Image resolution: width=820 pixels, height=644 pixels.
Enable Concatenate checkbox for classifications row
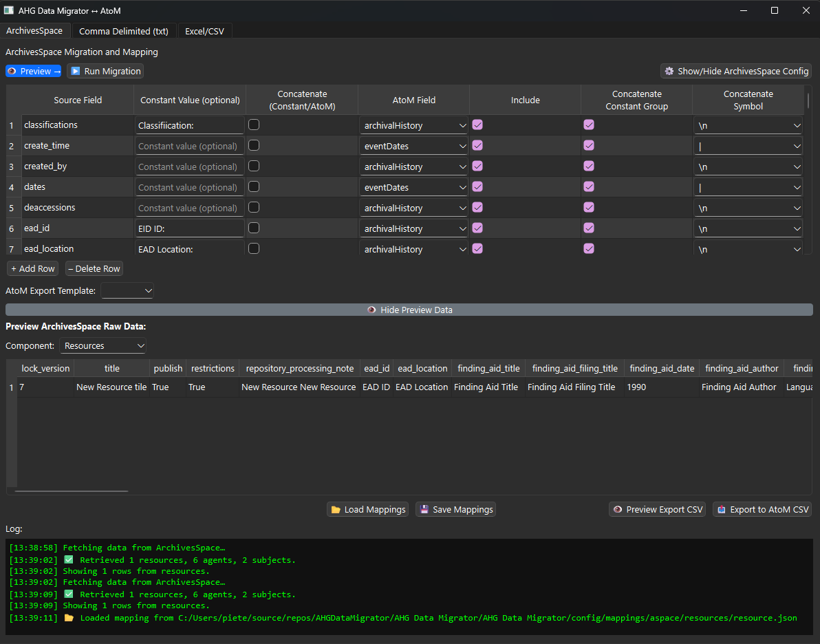254,125
